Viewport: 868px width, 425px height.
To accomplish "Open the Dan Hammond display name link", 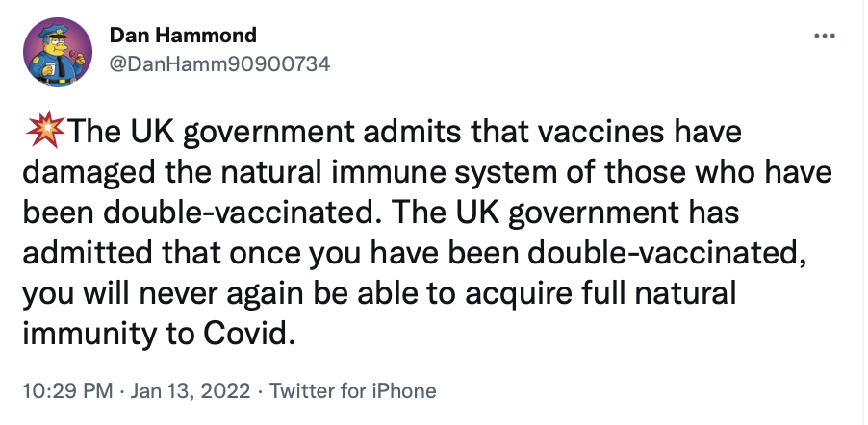I will (183, 36).
